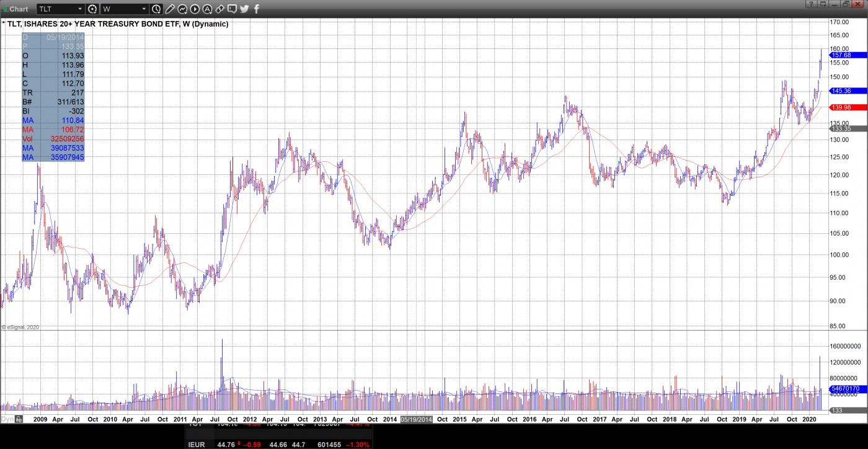The height and width of the screenshot is (449, 868).
Task: Open the alerts 'A' icon
Action: [207, 9]
